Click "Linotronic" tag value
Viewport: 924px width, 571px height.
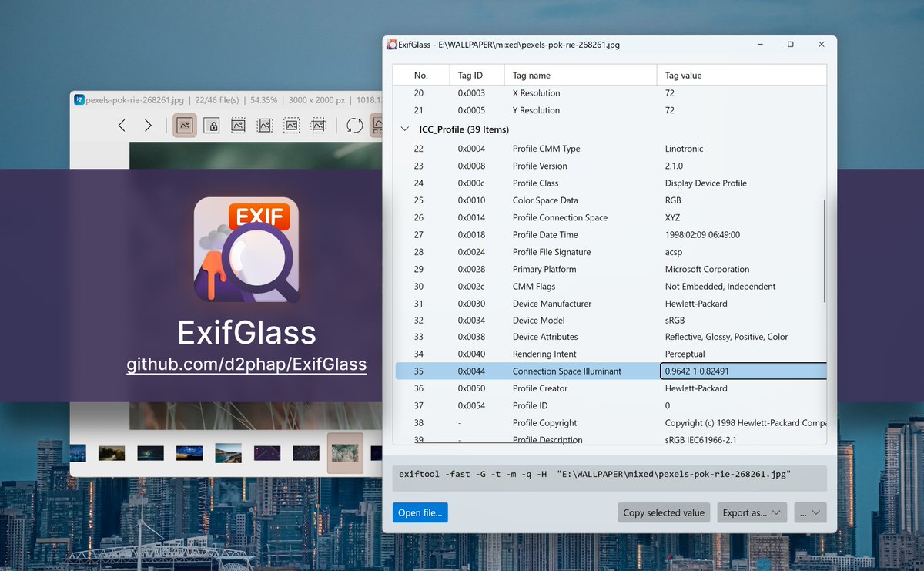(684, 149)
